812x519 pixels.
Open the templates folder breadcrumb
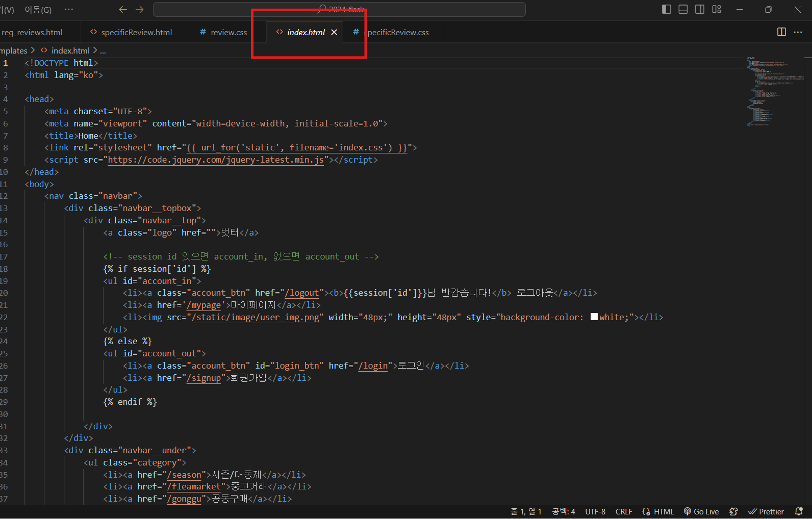(14, 50)
